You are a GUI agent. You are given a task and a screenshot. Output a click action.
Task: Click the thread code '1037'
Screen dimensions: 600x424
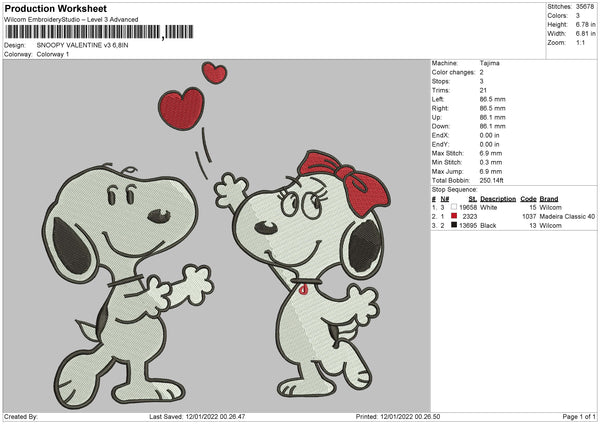(x=529, y=217)
